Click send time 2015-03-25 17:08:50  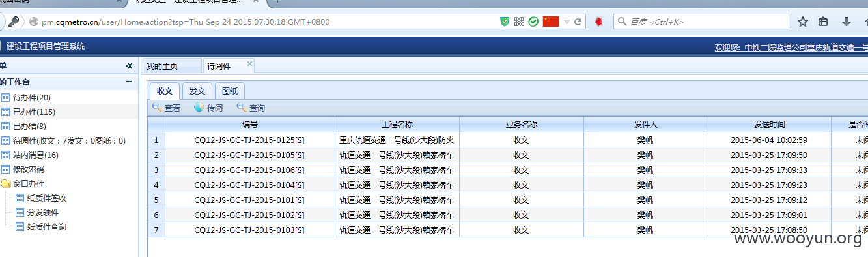tap(769, 230)
